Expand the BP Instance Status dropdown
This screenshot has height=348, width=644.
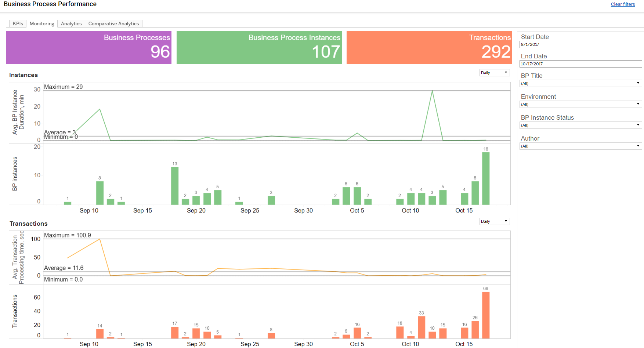(x=580, y=125)
